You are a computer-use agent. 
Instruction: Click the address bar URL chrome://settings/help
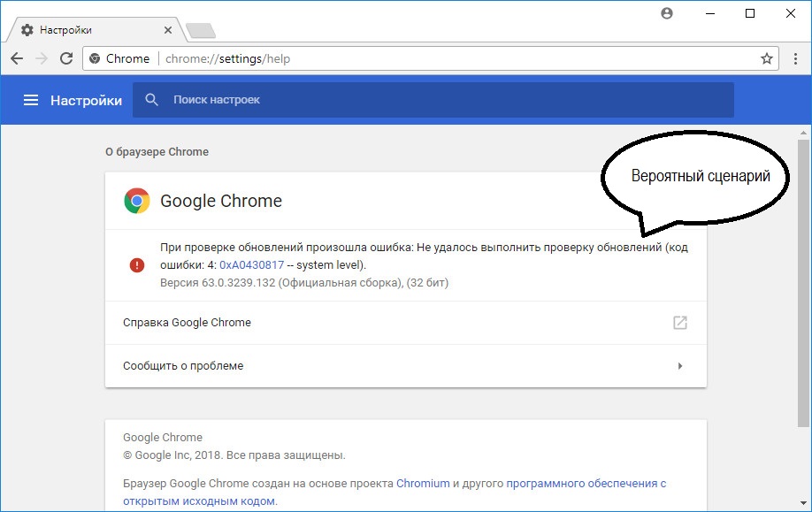coord(227,58)
